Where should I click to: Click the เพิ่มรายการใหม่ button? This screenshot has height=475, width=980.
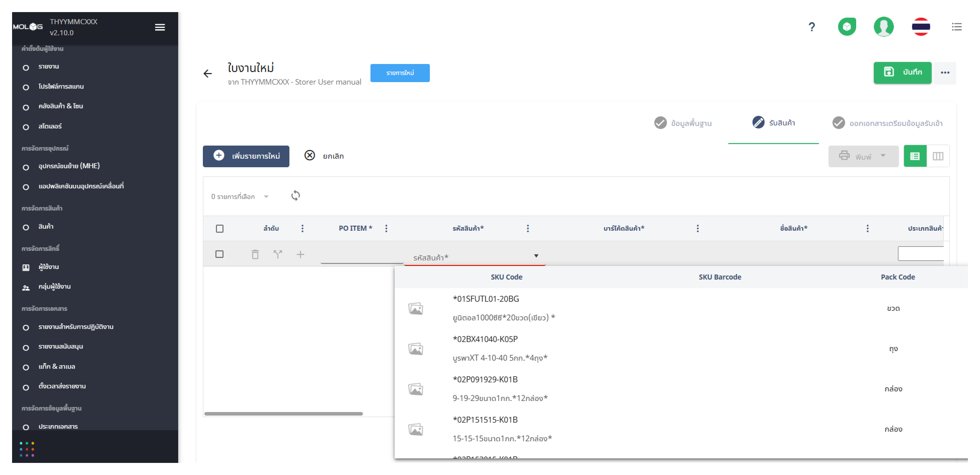[x=246, y=156]
